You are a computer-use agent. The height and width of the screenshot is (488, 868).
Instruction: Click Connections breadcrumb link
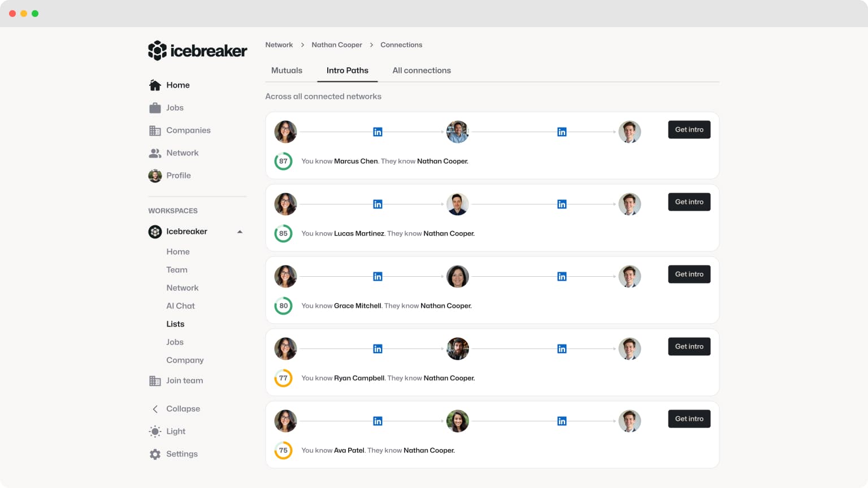401,45
